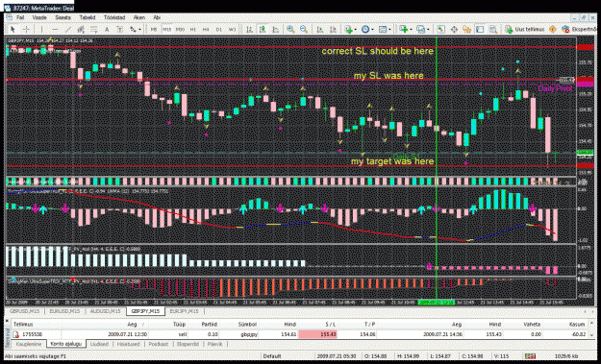The height and width of the screenshot is (364, 601).
Task: Switch to EURUSD,M15 chart tab
Action: [x=64, y=311]
